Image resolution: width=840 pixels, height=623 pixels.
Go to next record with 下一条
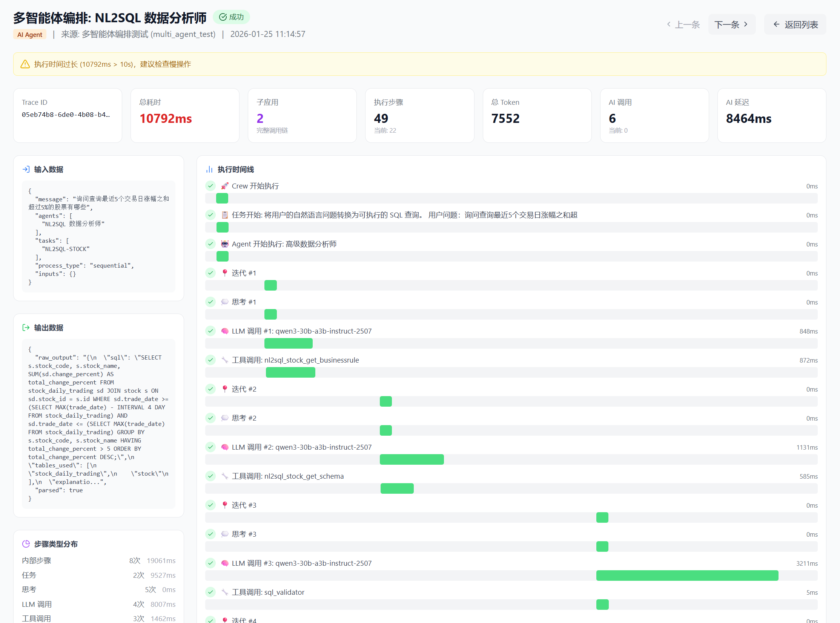pos(731,24)
